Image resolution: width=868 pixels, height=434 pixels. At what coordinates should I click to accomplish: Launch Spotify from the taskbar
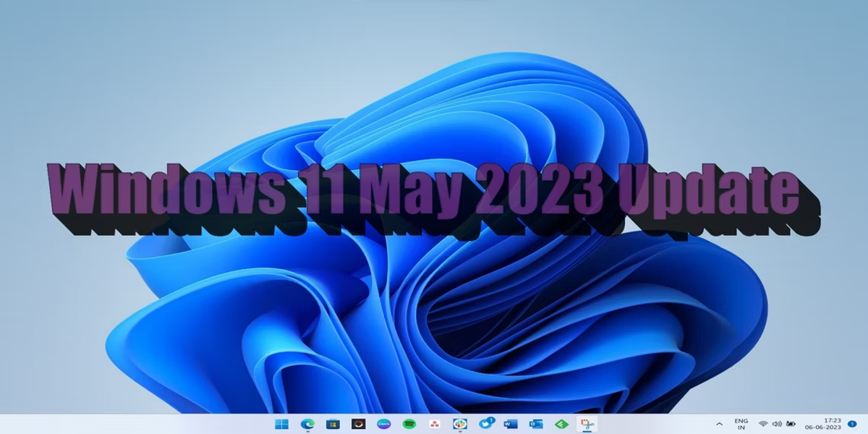tap(409, 424)
